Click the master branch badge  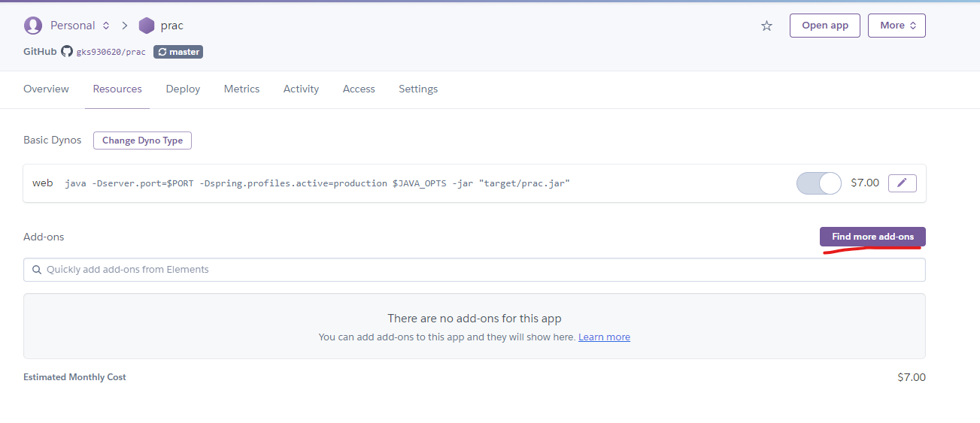click(178, 52)
